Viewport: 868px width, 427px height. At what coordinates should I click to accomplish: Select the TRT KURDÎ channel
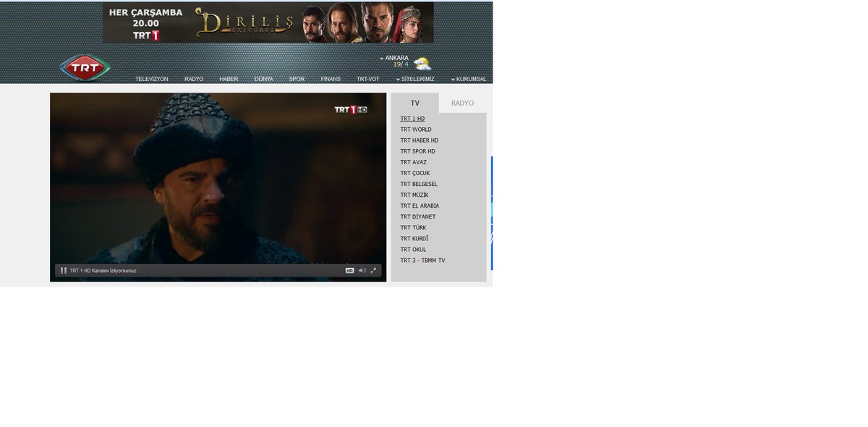point(414,238)
